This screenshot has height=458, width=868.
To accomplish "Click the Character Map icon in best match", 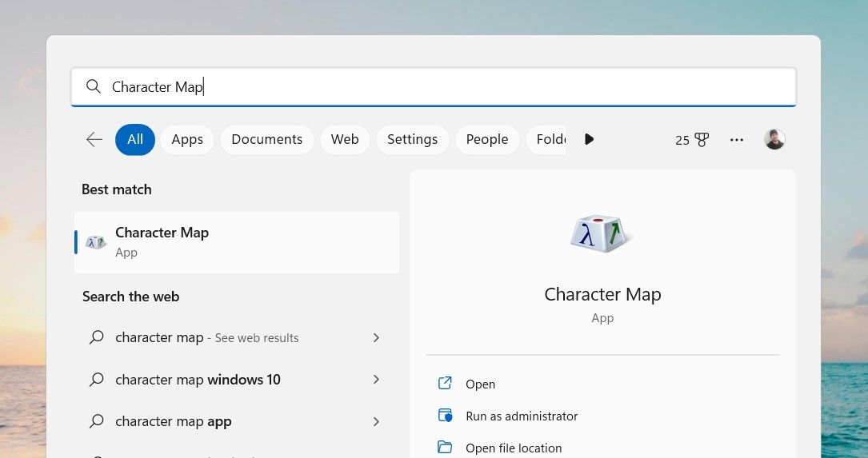I will 96,242.
